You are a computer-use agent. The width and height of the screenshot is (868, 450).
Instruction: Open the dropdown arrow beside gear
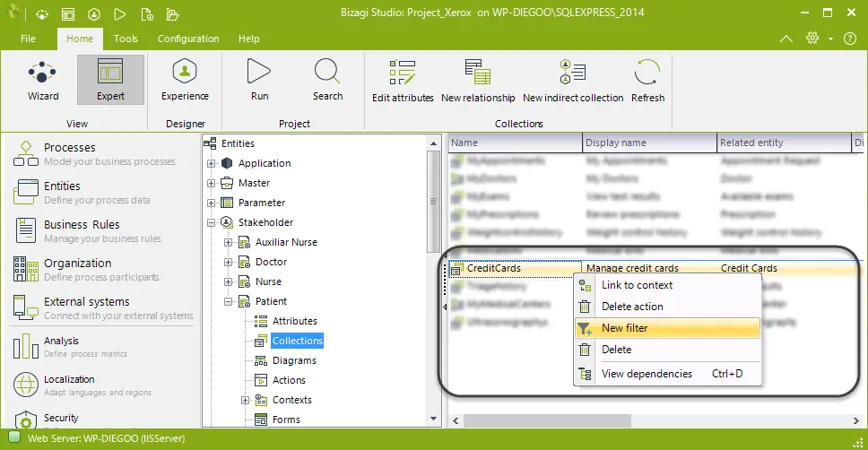[830, 39]
